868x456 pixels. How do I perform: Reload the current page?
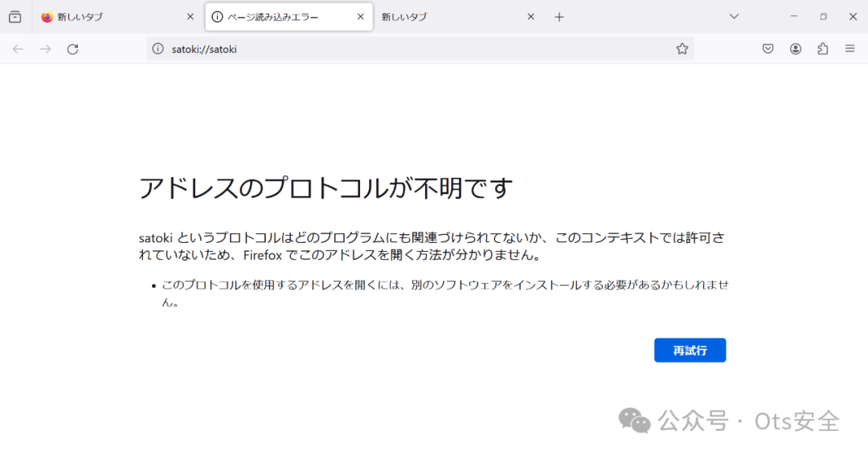(x=72, y=49)
